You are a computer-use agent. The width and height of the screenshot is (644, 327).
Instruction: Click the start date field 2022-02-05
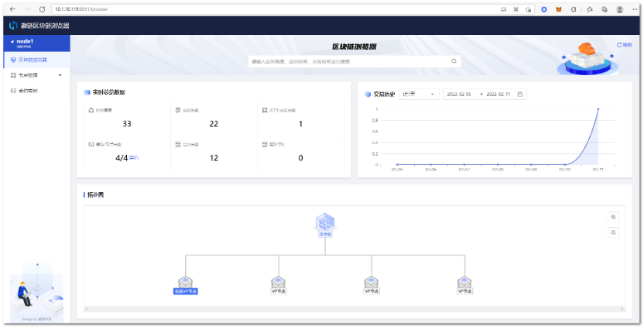(x=459, y=95)
